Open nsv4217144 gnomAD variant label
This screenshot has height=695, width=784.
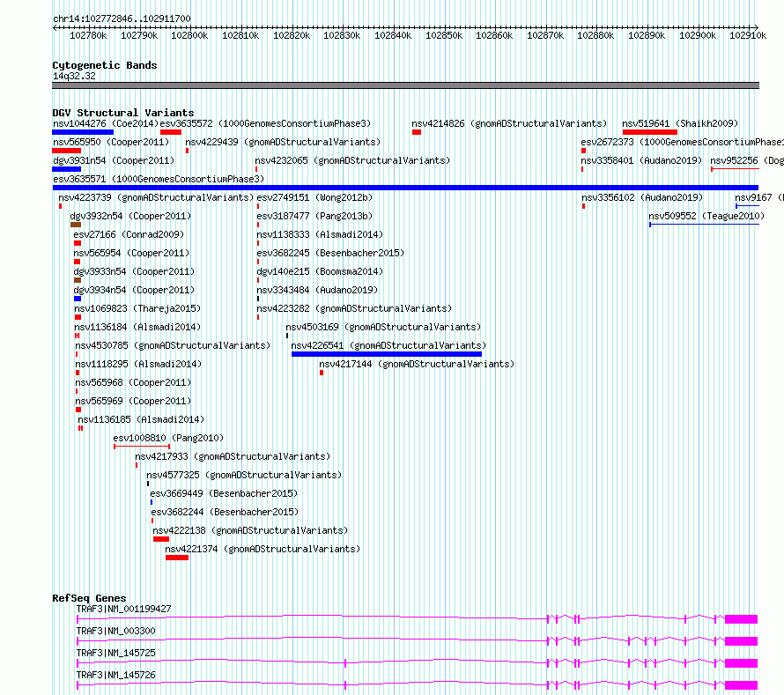pos(417,364)
